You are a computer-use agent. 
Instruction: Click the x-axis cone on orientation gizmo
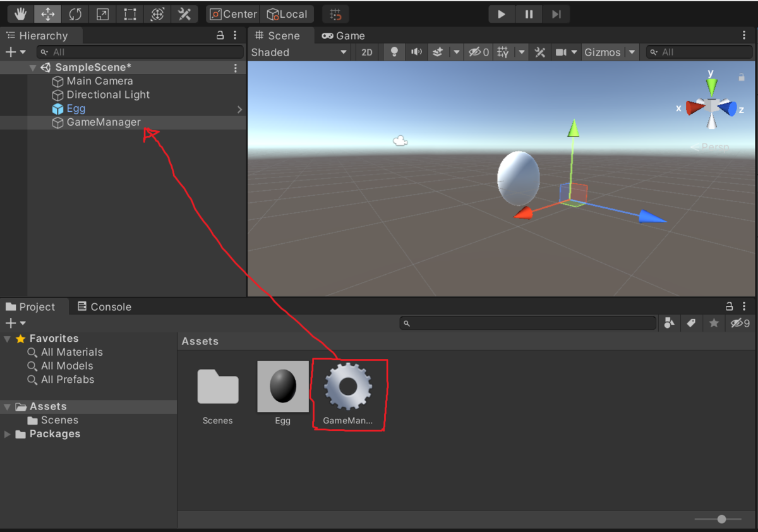(694, 107)
